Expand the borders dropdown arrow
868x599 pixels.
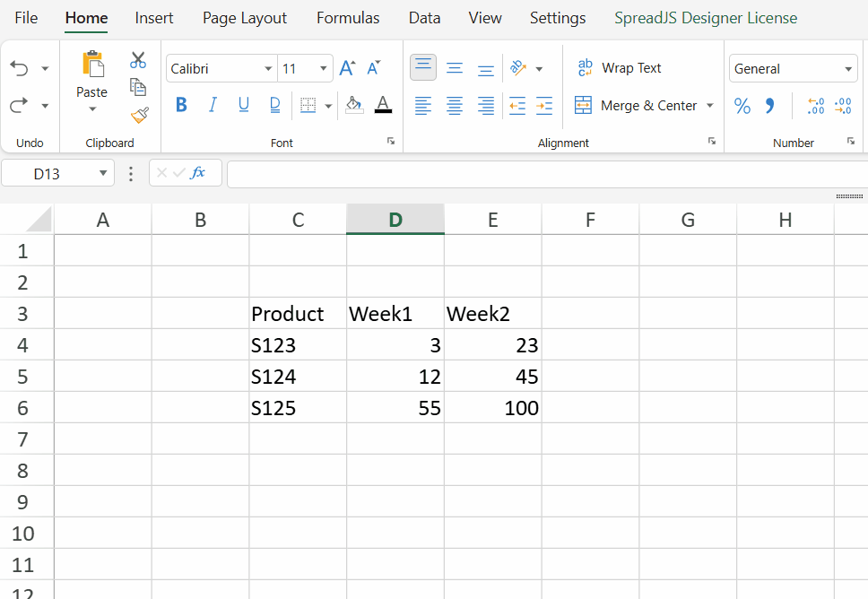[328, 105]
